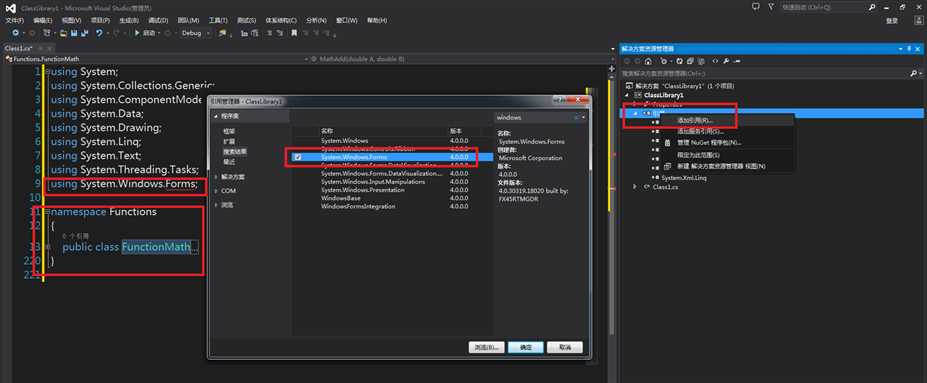Open the 调试(D) menu
Viewport: 927px width, 383px height.
pyautogui.click(x=158, y=20)
